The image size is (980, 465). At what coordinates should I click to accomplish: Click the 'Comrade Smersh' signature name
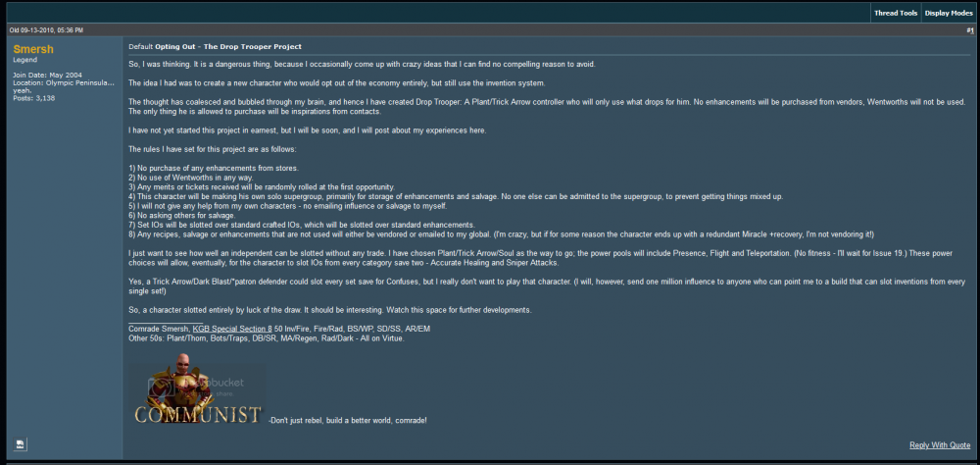[159, 329]
